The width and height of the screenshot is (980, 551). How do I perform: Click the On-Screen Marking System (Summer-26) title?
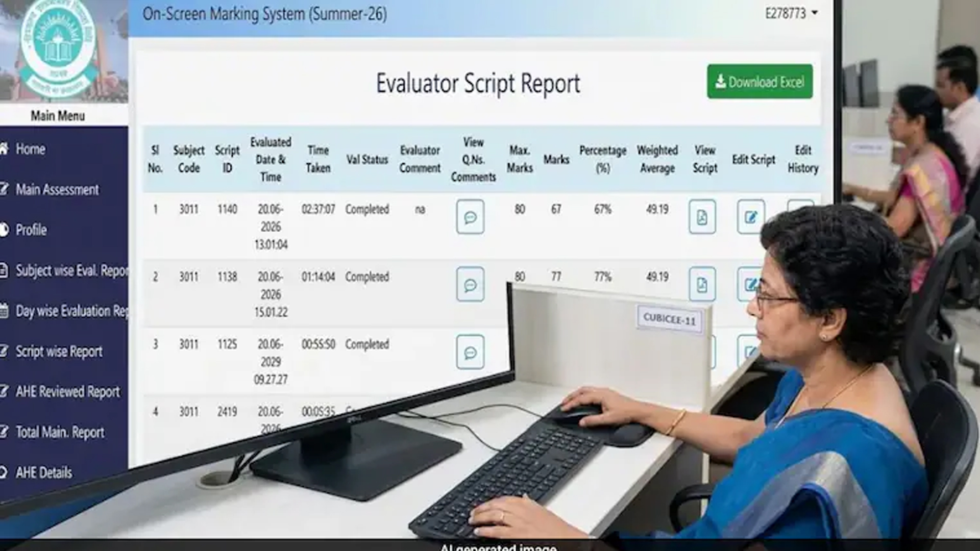(x=264, y=14)
